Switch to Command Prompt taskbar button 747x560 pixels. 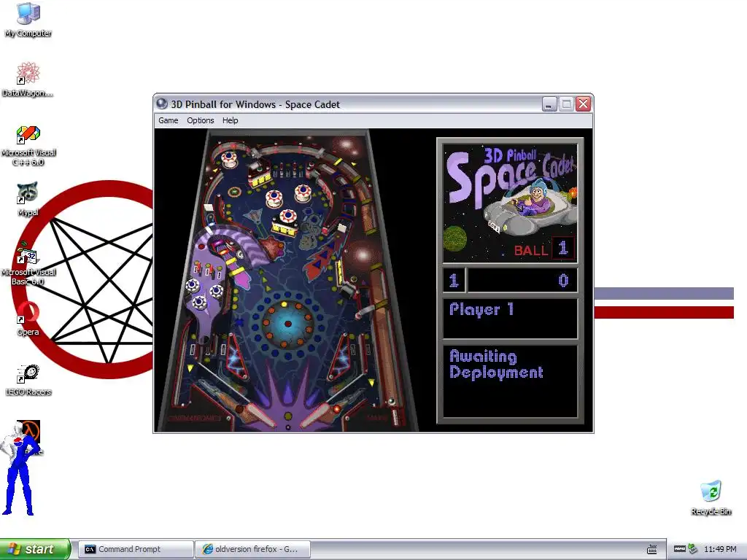136,549
